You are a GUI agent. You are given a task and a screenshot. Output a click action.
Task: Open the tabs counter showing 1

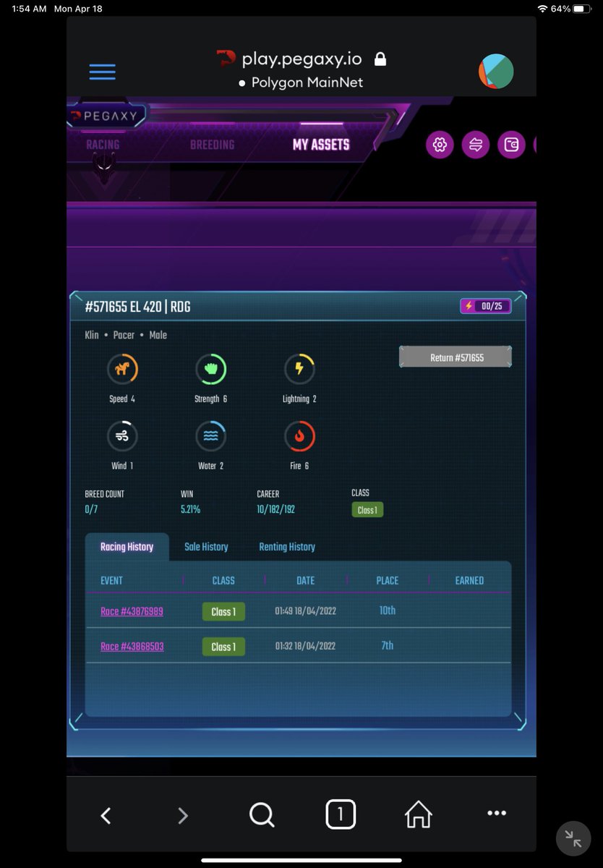pyautogui.click(x=340, y=814)
